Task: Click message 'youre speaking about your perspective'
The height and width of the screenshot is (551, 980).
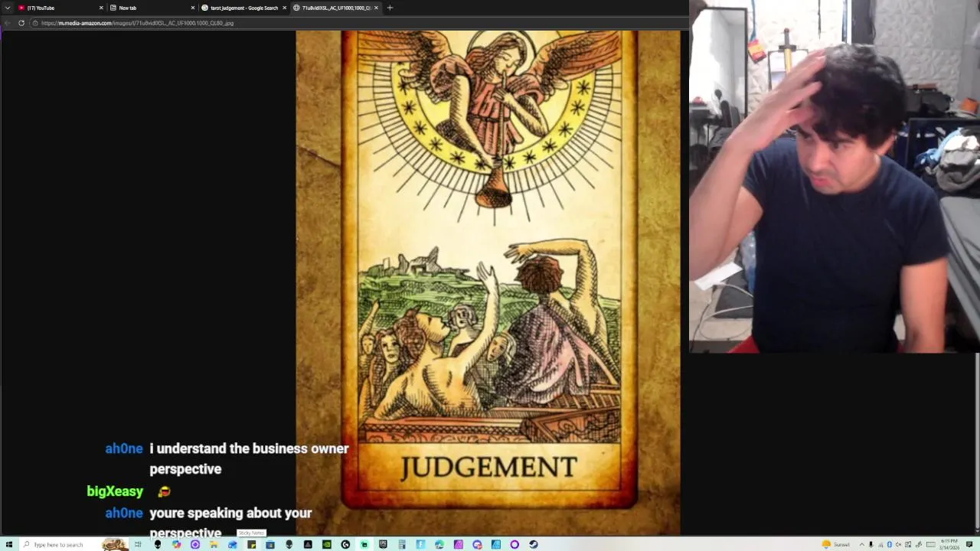Action: pyautogui.click(x=230, y=523)
